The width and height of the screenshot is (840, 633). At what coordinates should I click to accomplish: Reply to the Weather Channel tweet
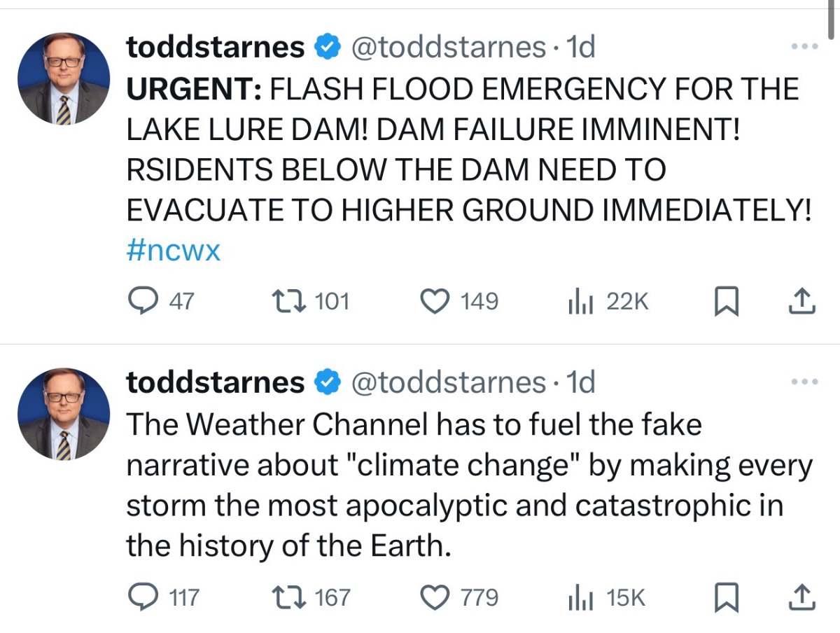pyautogui.click(x=145, y=597)
